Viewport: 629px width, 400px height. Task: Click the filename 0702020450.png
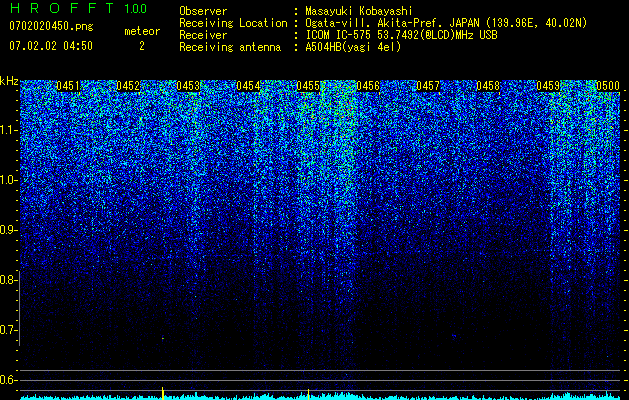coord(51,26)
